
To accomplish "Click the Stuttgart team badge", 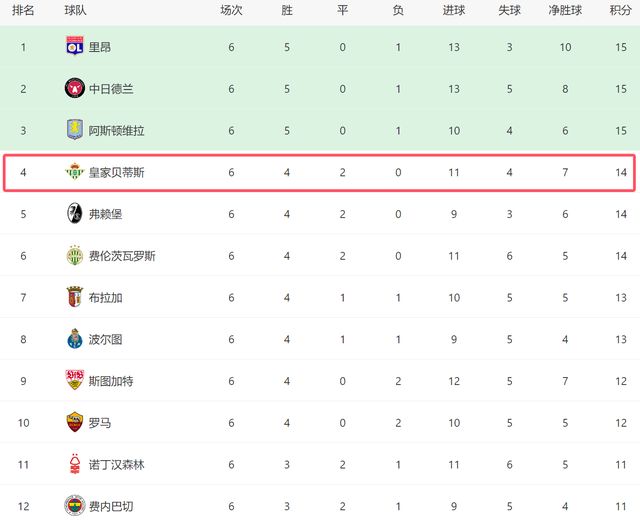I will coord(74,380).
